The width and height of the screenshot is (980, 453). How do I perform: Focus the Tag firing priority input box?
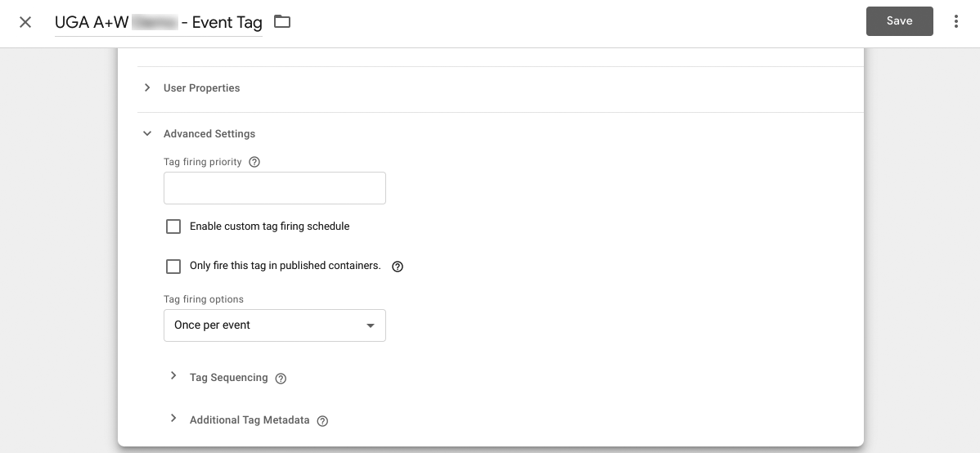274,188
